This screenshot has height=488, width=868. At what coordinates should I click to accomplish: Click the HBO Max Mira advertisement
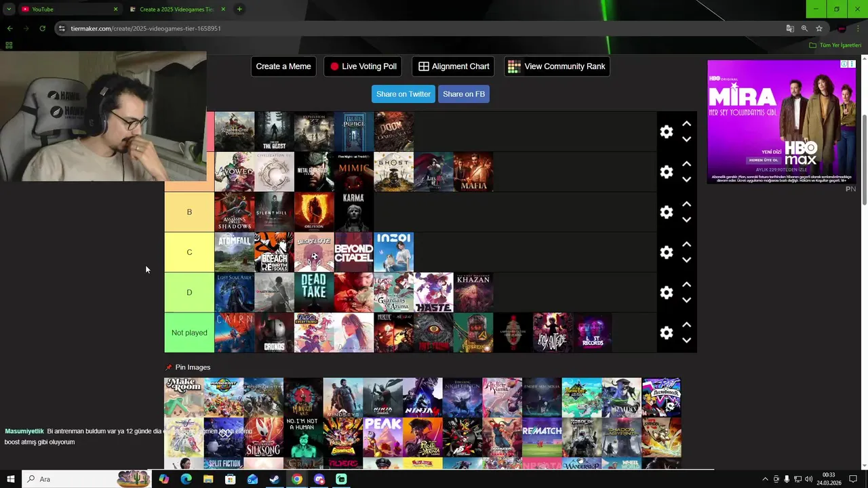click(x=781, y=121)
